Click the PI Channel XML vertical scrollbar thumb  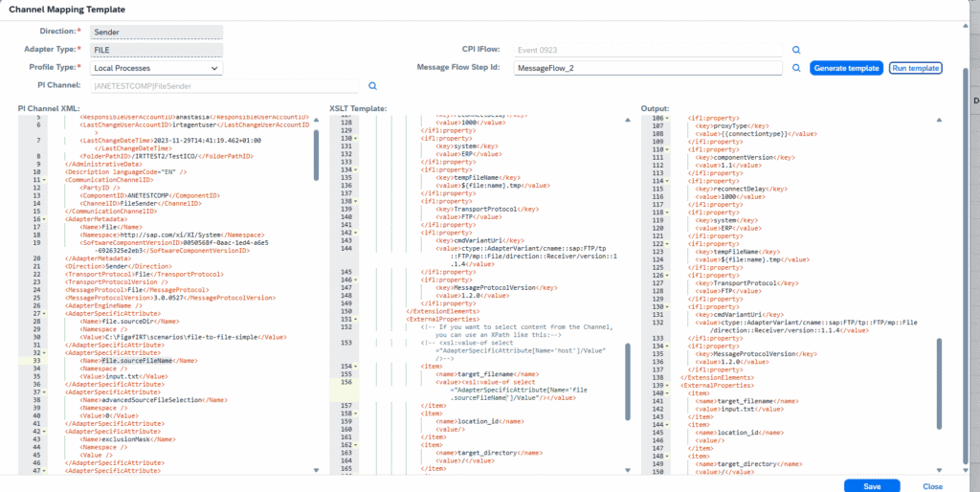click(x=316, y=155)
